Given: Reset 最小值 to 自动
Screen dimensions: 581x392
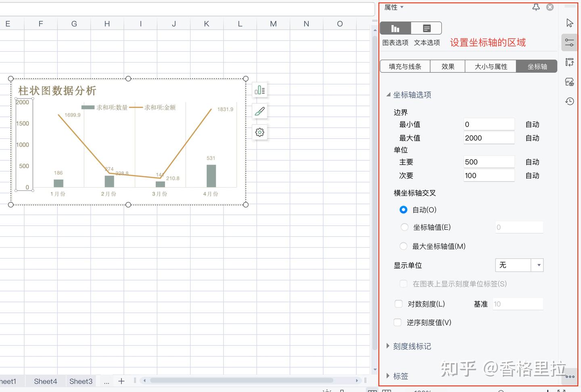Looking at the screenshot, I should (x=533, y=125).
